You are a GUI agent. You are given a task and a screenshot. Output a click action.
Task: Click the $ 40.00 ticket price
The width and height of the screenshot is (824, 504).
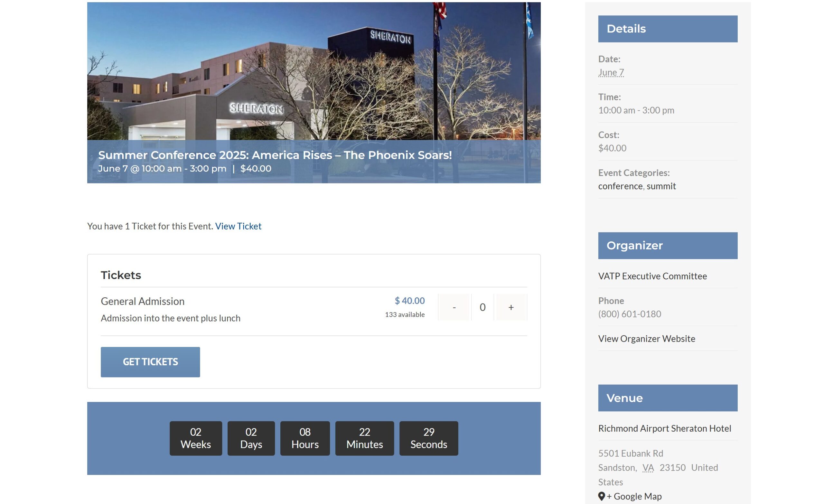410,301
